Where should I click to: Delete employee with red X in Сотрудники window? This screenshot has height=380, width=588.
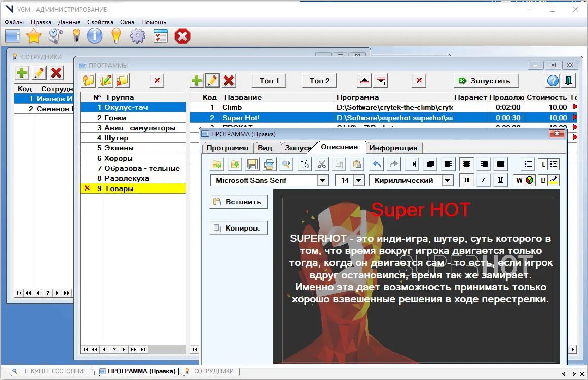point(57,72)
